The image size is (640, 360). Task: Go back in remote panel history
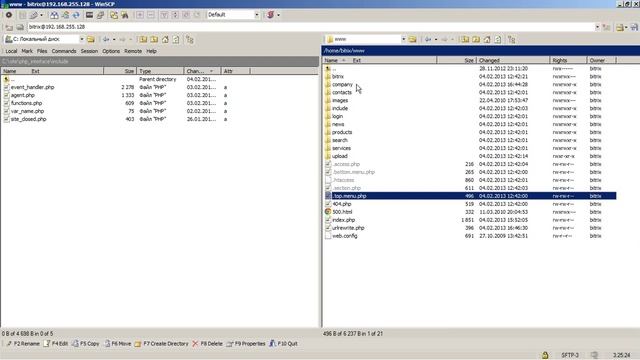coord(428,39)
